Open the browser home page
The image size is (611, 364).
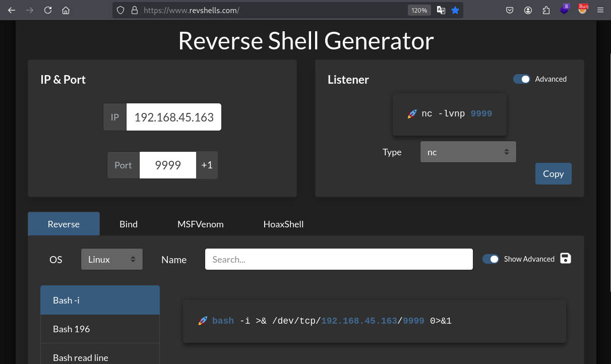click(66, 10)
